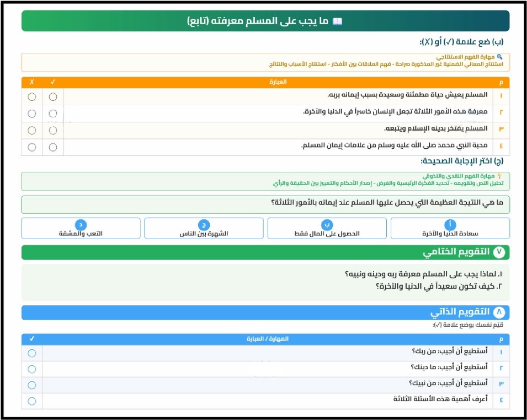Mark statement 2 as false (X circle)

[32, 114]
